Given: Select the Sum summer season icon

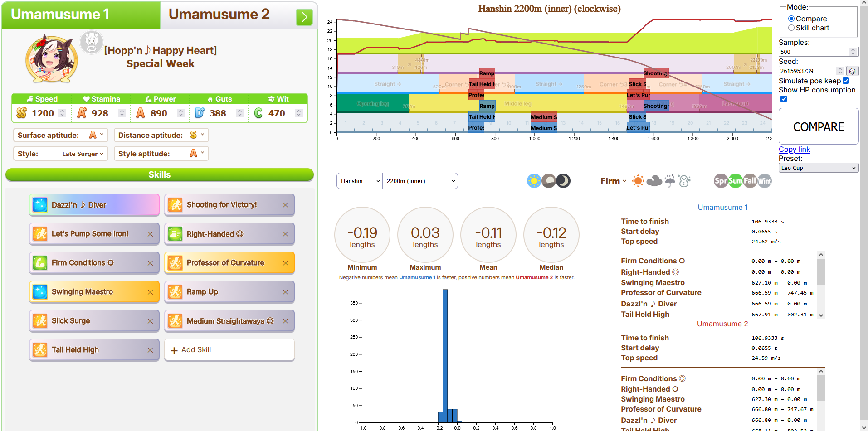Looking at the screenshot, I should [x=735, y=181].
